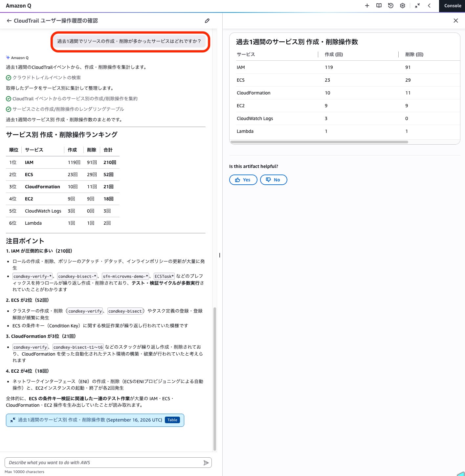Click CloudWatch Logs in chat ranking table

click(x=43, y=211)
